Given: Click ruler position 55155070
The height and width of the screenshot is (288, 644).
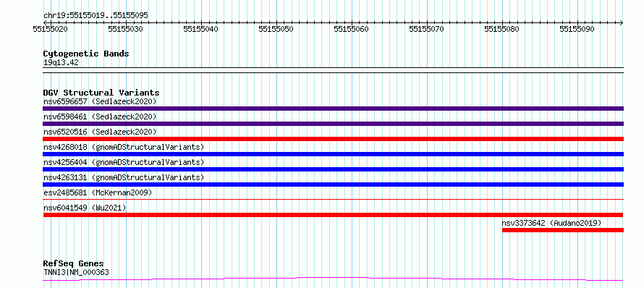Looking at the screenshot, I should tap(427, 29).
